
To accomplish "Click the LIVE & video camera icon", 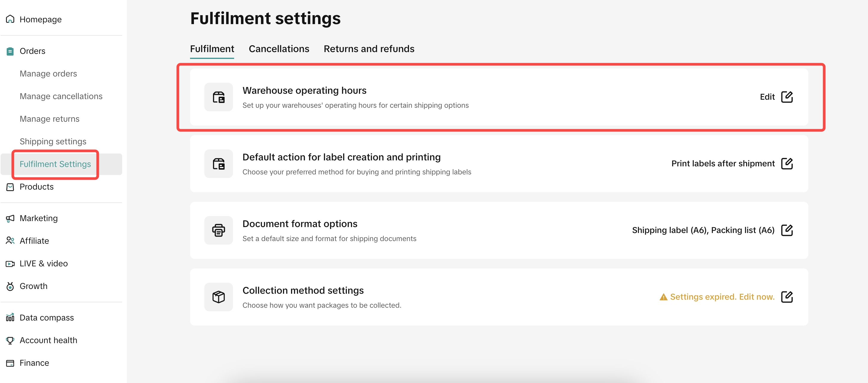I will pos(10,264).
